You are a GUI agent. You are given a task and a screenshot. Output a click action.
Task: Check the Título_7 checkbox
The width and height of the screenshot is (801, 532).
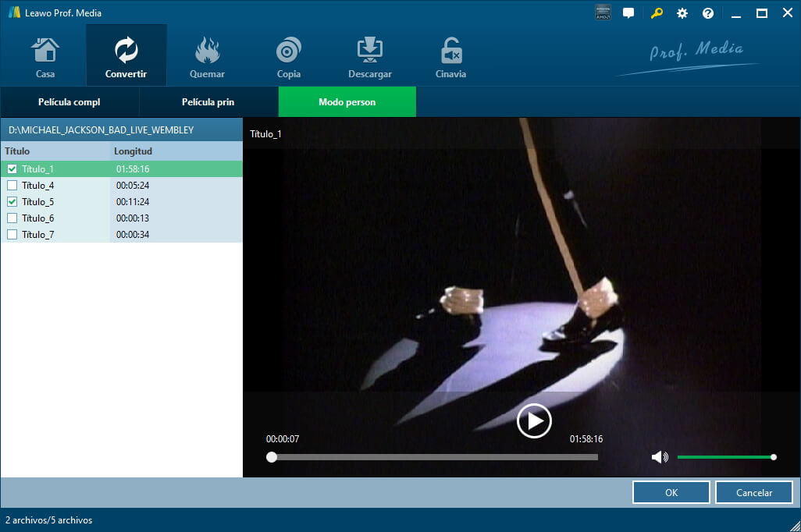[x=12, y=234]
